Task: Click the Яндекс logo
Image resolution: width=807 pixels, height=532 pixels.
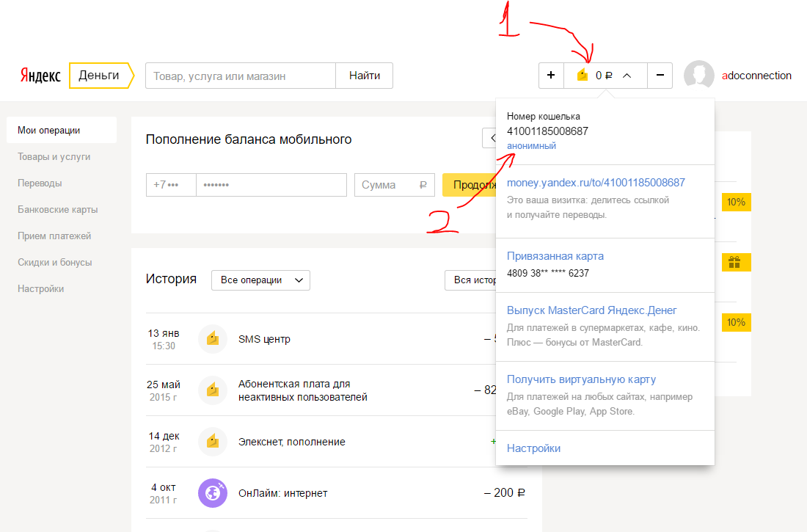Action: [40, 76]
